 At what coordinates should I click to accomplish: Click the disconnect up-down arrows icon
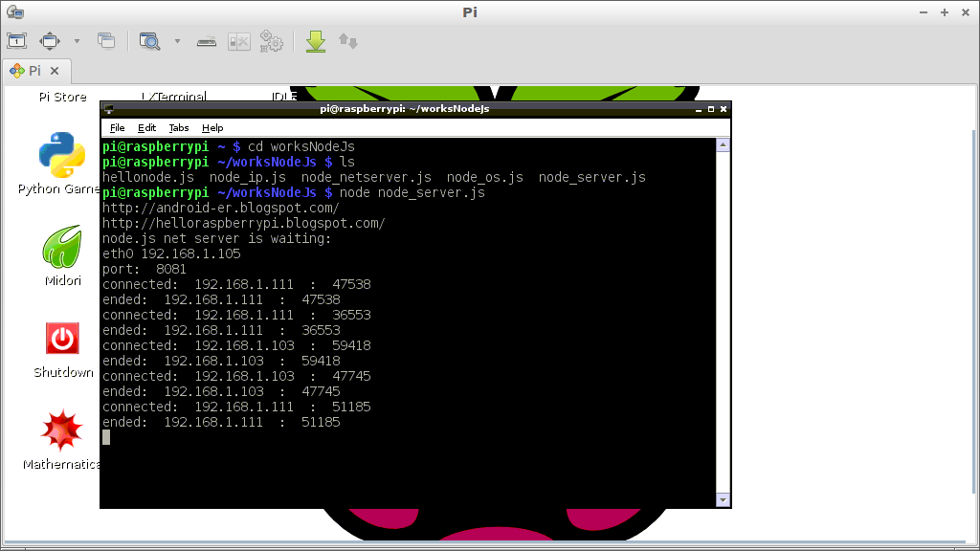pyautogui.click(x=348, y=41)
